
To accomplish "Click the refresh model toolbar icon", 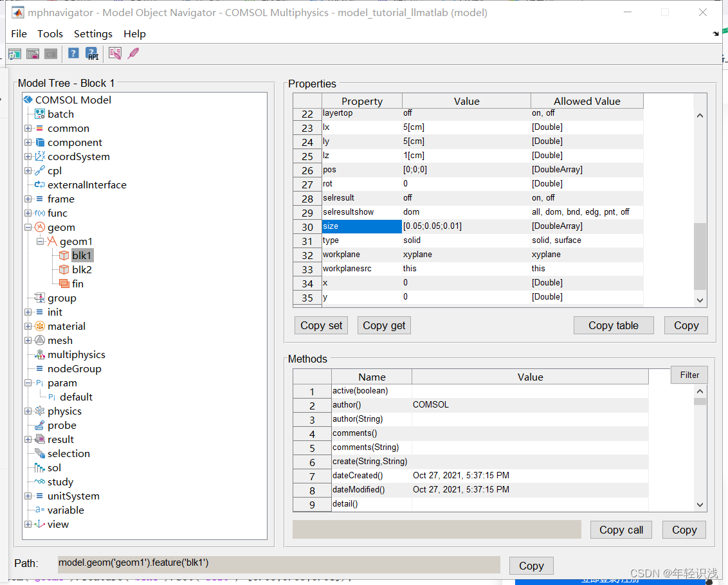I will 15,54.
